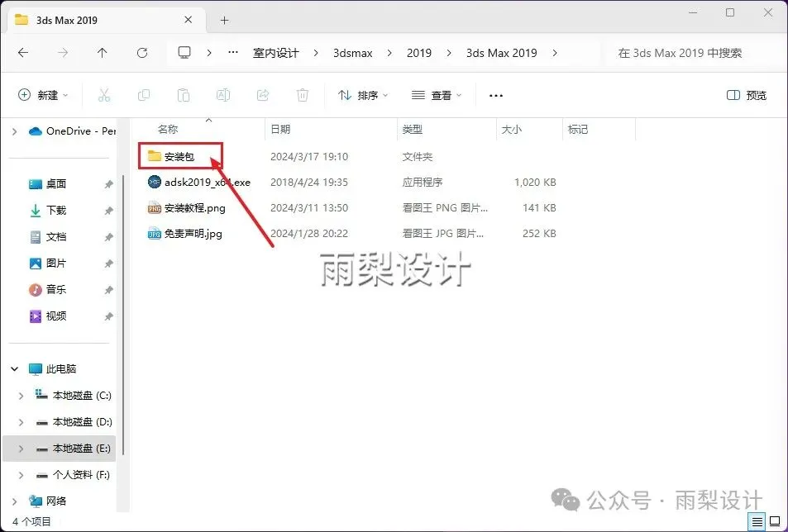788x532 pixels.
Task: Click the 免责声明.jpg file icon
Action: point(155,234)
